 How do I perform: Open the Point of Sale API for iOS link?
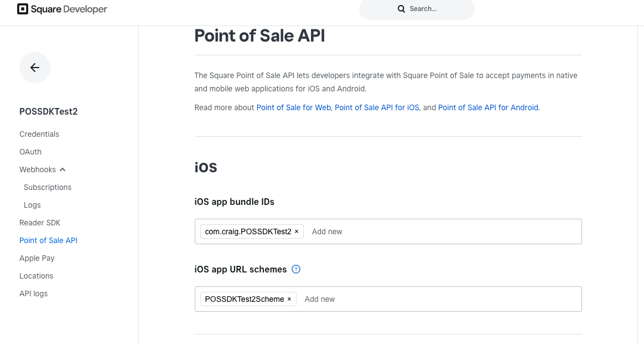point(377,107)
